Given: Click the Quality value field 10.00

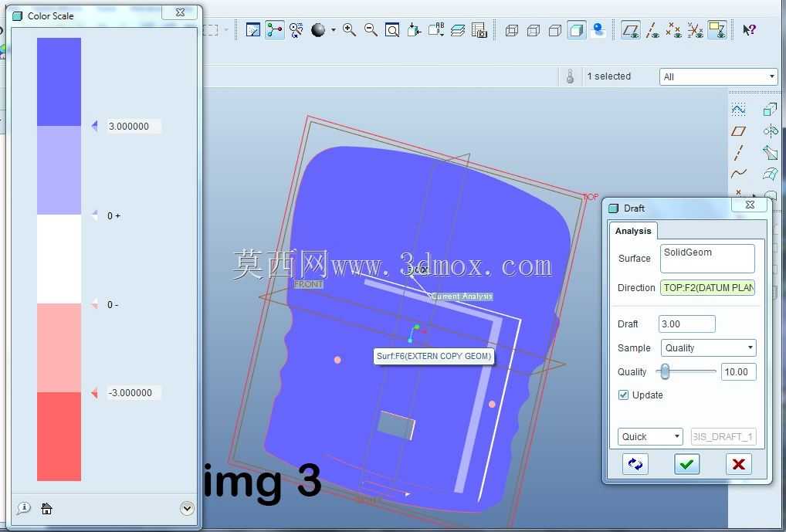Looking at the screenshot, I should click(738, 371).
